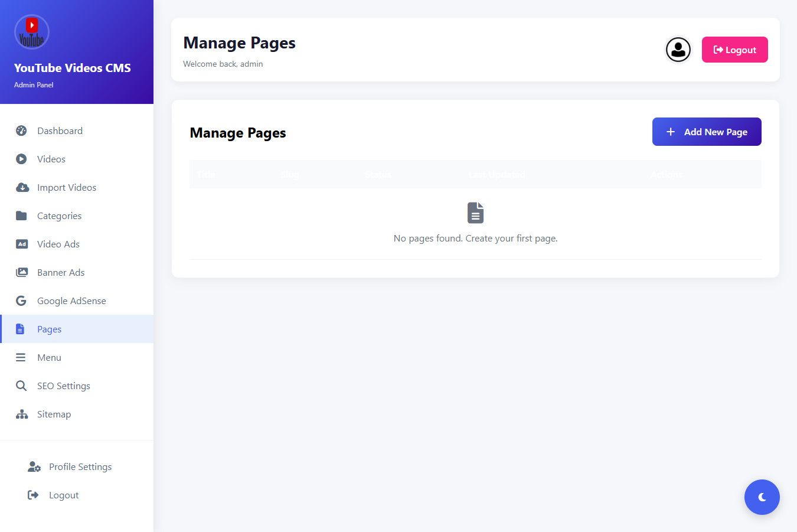The image size is (797, 532).
Task: Navigate to Banner Ads
Action: 77,272
